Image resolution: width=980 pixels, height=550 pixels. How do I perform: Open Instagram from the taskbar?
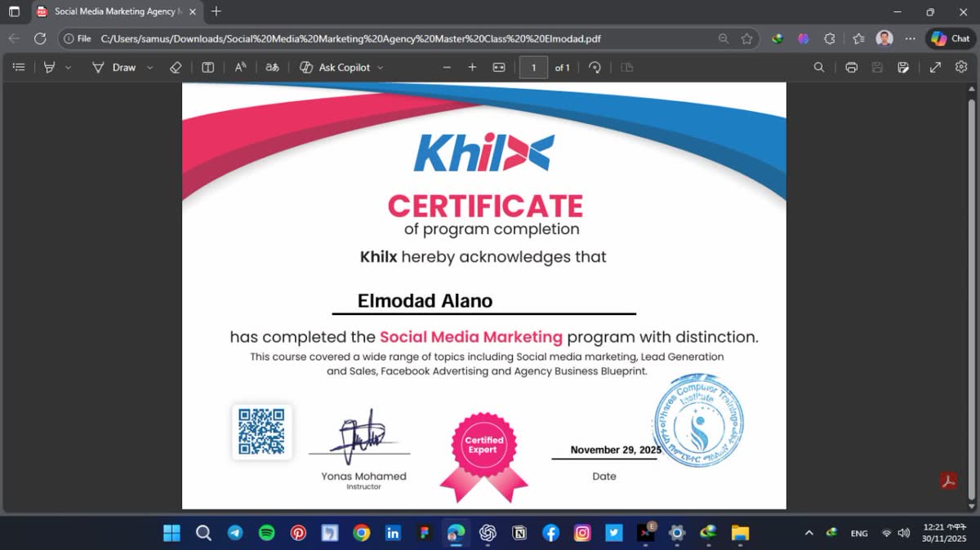pyautogui.click(x=582, y=533)
